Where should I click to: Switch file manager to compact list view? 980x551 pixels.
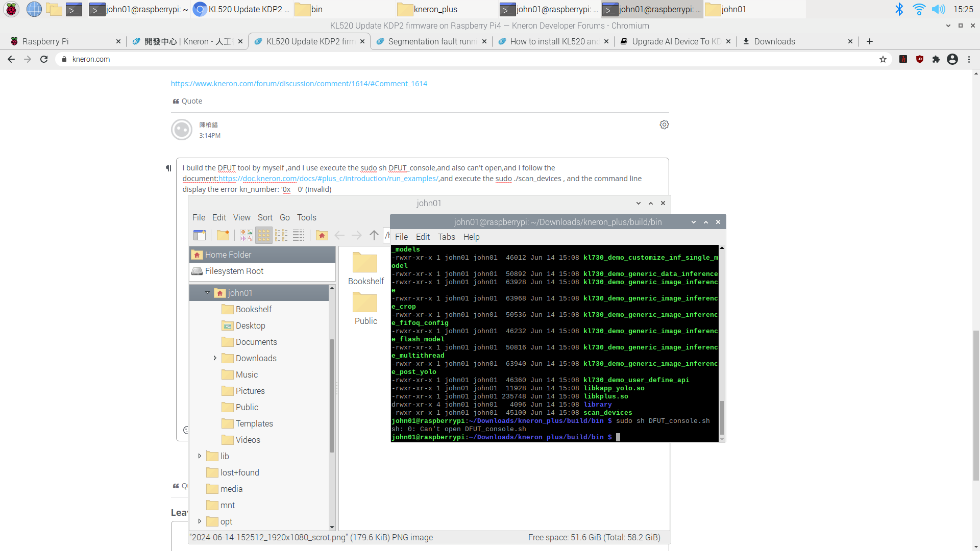[281, 235]
